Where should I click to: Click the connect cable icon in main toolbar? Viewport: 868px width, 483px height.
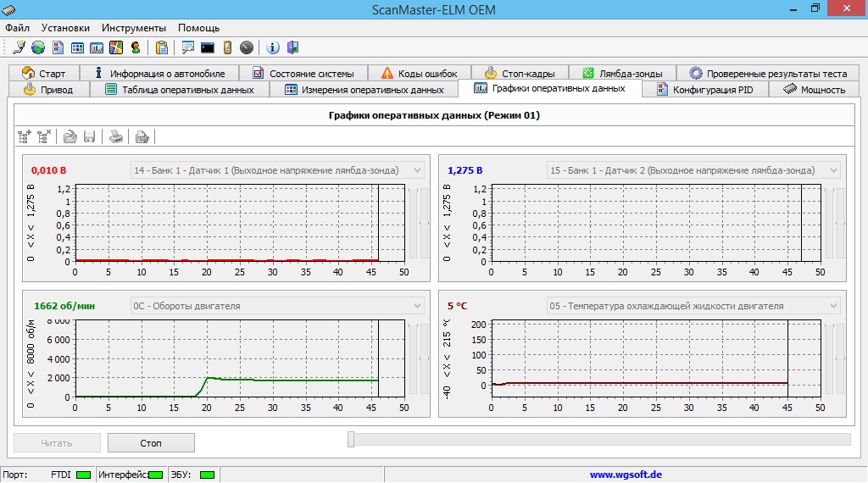19,47
